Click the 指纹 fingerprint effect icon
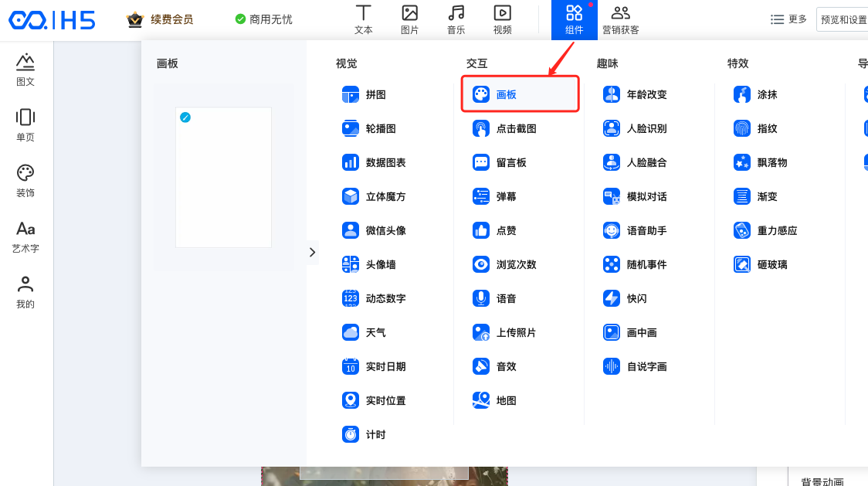Screen dimensions: 868x486 click(742, 128)
